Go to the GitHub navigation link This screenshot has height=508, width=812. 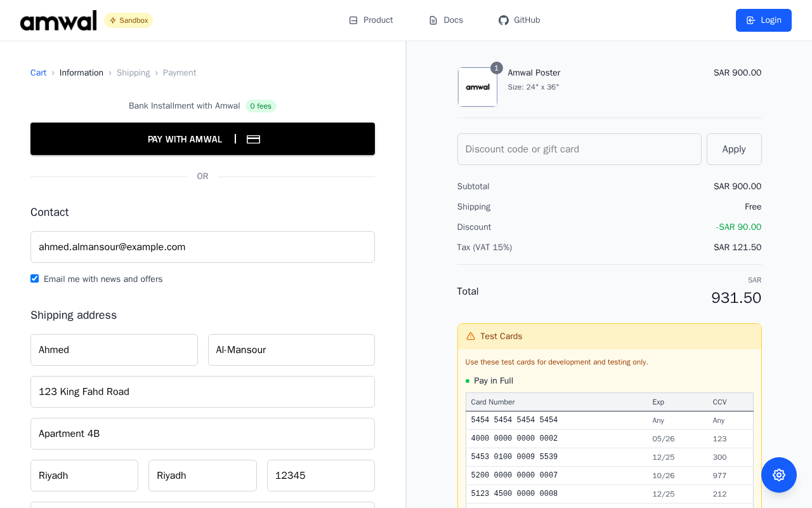point(520,20)
